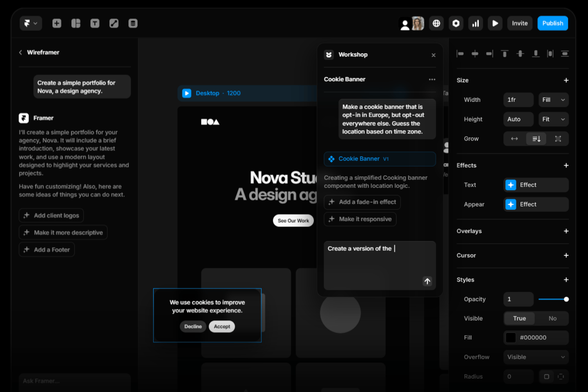
Task: Open the Text Effect setting
Action: 536,185
